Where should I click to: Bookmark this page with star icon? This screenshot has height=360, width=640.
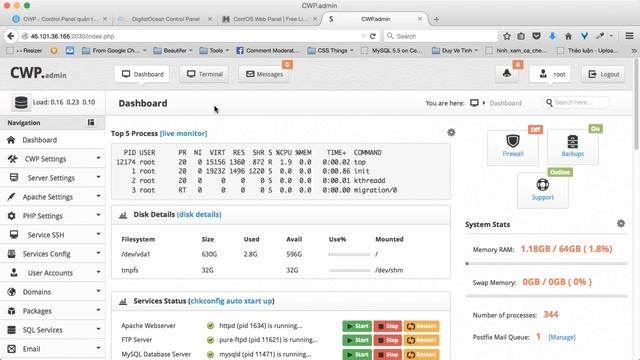(x=507, y=36)
